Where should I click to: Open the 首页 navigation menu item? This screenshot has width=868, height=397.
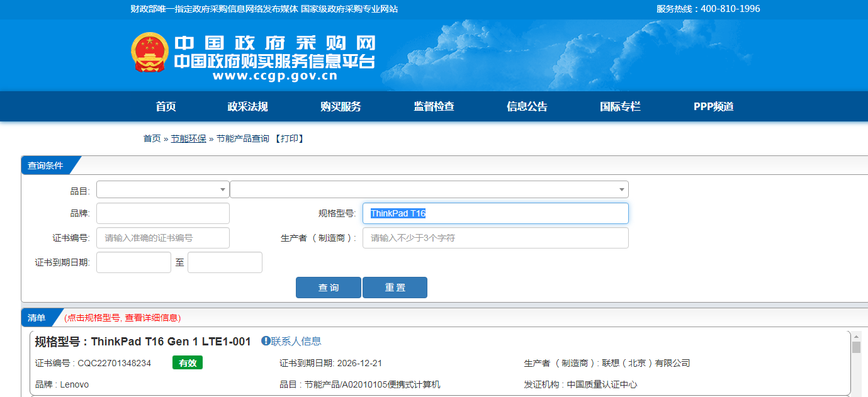point(166,106)
